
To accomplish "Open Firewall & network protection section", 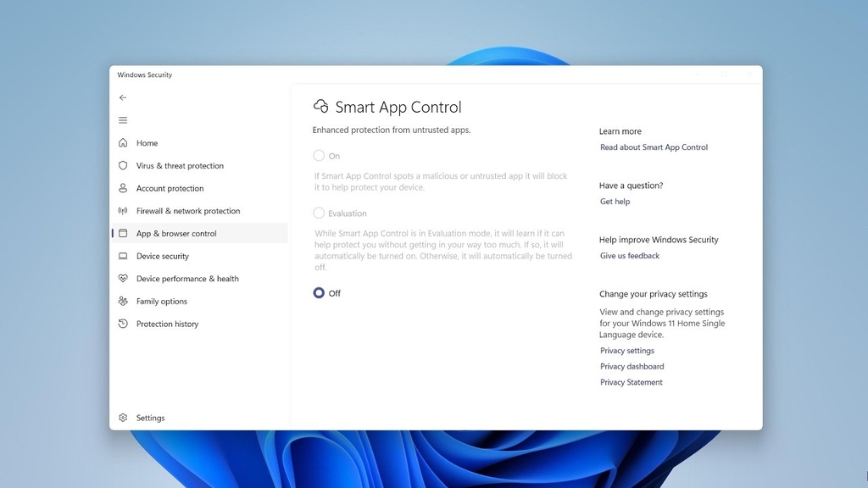I will [188, 211].
